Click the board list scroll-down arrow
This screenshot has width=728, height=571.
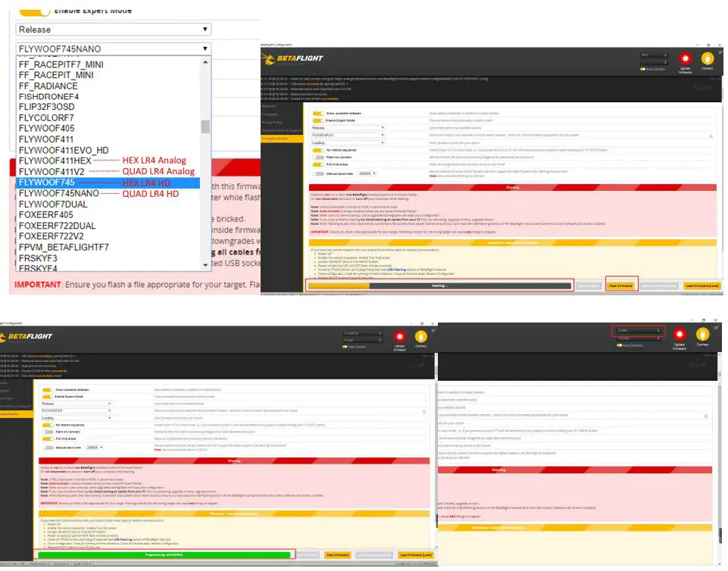tap(205, 265)
